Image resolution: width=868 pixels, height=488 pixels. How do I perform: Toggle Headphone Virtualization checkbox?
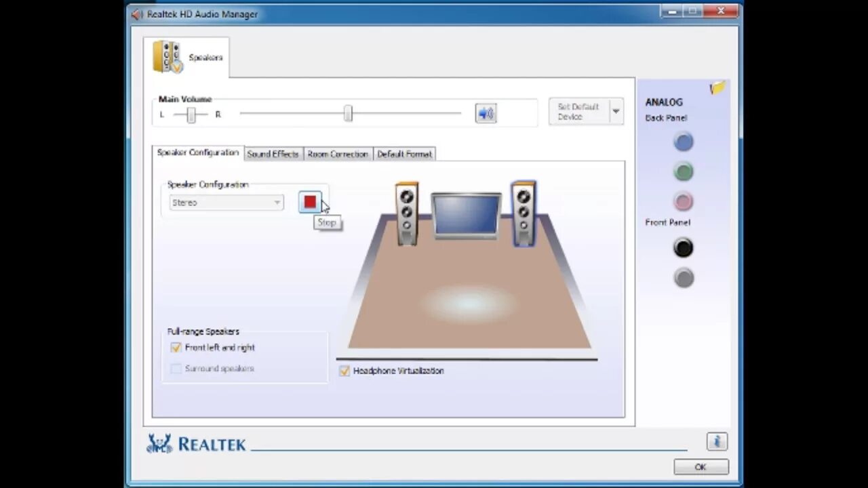click(344, 371)
